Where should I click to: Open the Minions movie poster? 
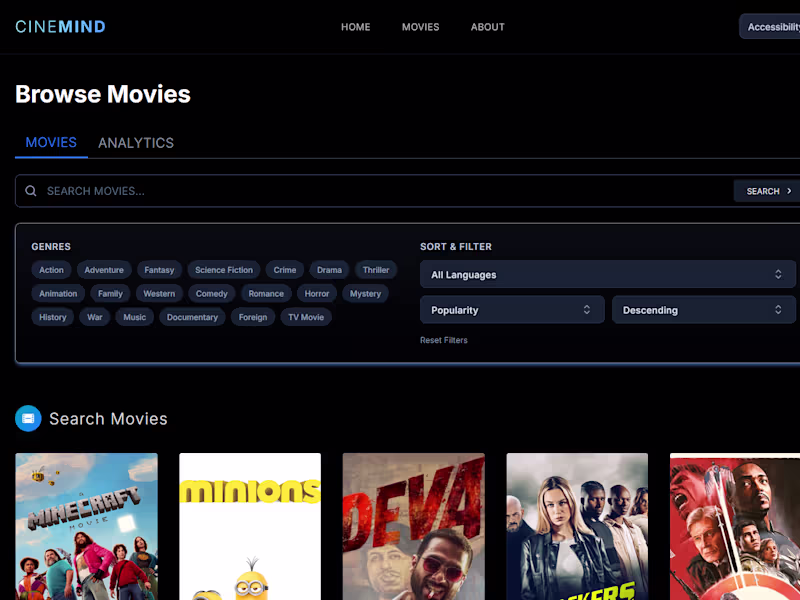pos(250,527)
